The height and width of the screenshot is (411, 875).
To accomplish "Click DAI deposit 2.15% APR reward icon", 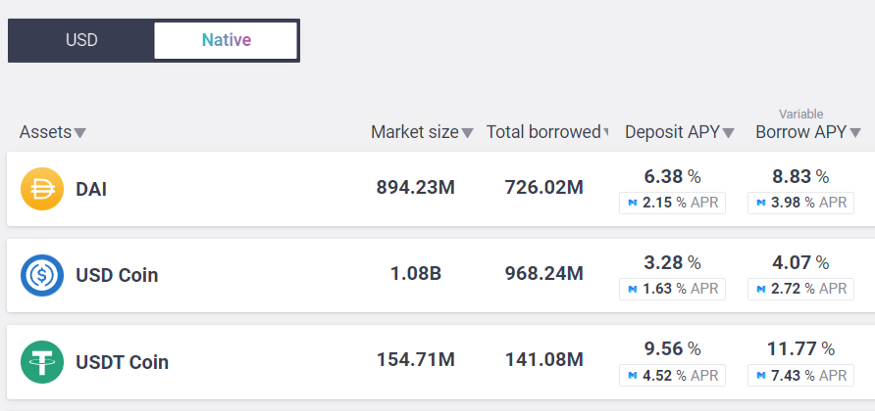I will point(632,203).
